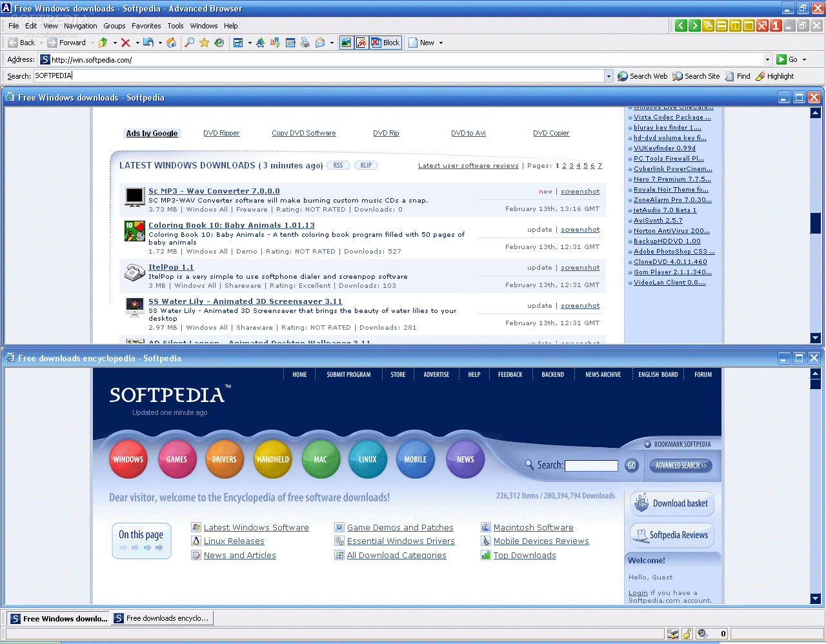Viewport: 826px width, 644px height.
Task: Open the History clock icon
Action: pyautogui.click(x=219, y=43)
